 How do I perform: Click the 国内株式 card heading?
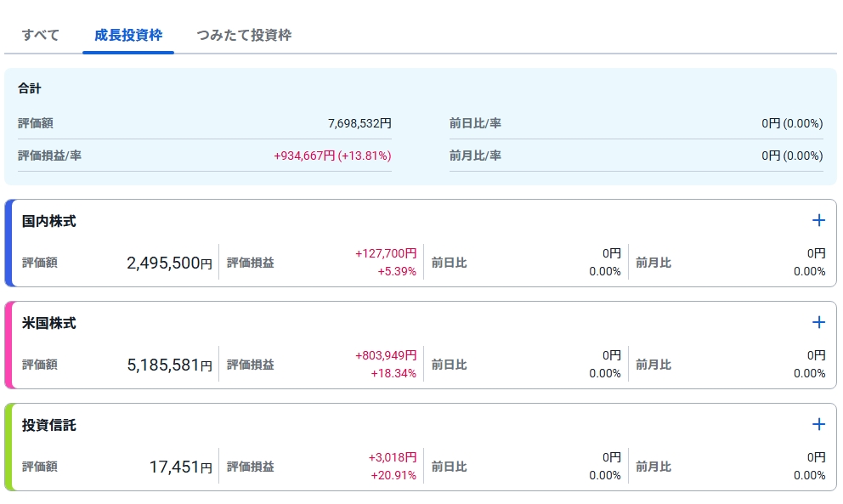tap(49, 221)
